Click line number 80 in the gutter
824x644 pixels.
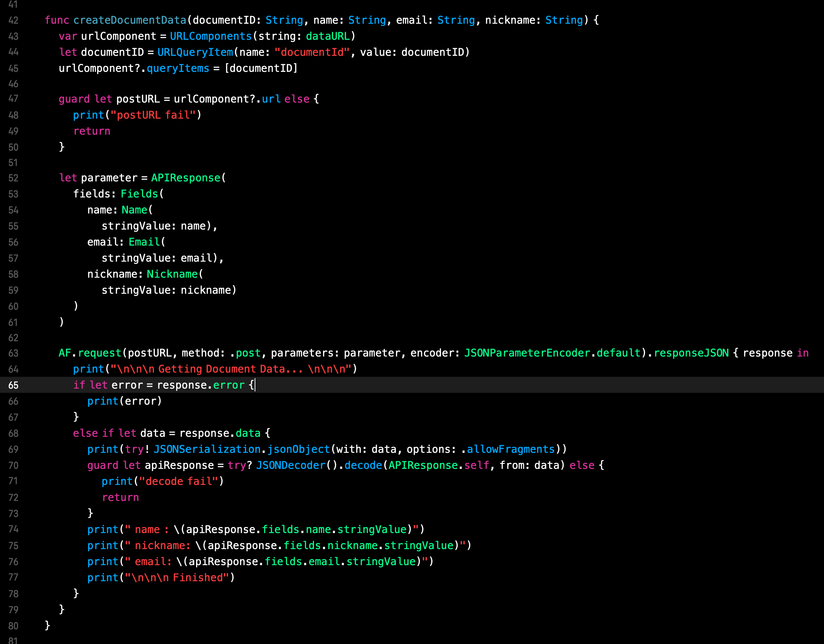[13, 626]
